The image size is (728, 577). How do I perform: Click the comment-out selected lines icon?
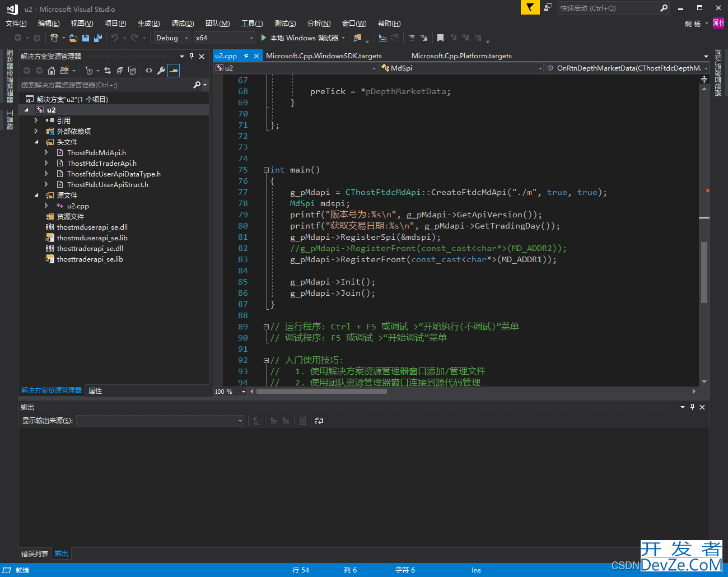(412, 38)
